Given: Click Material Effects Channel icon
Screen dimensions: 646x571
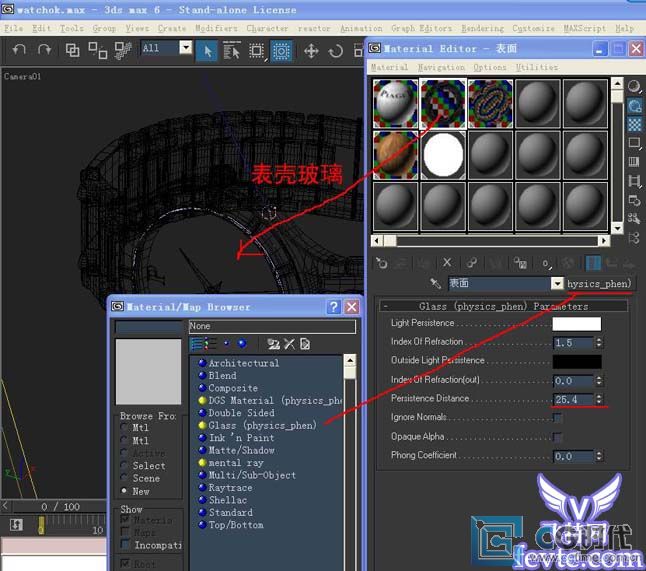Looking at the screenshot, I should pyautogui.click(x=546, y=263).
